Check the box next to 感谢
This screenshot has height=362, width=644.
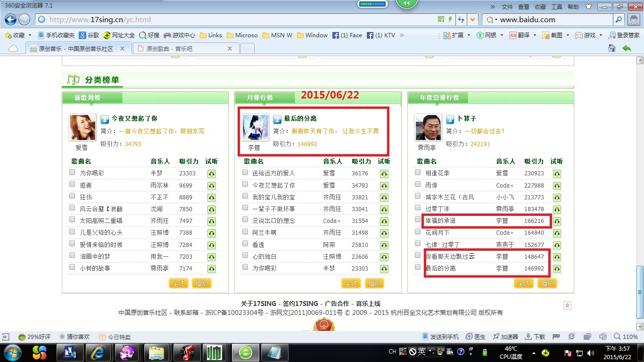(72, 184)
